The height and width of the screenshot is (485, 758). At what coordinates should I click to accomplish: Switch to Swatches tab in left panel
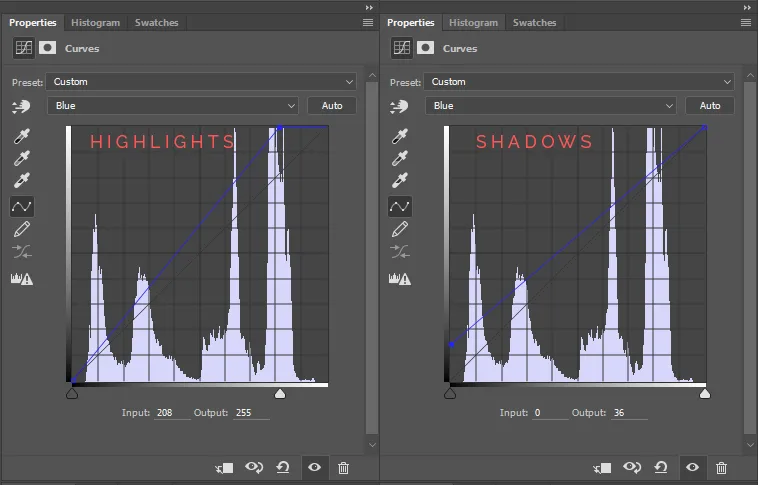click(156, 23)
